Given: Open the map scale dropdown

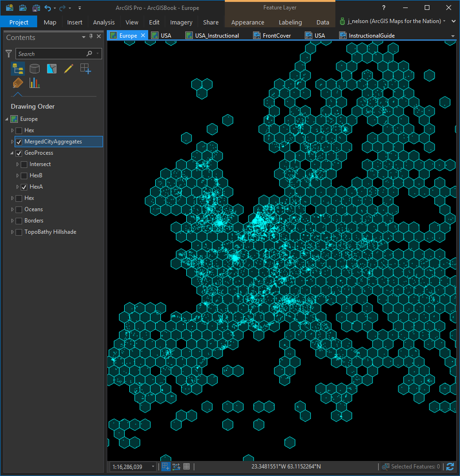Looking at the screenshot, I should coord(153,467).
